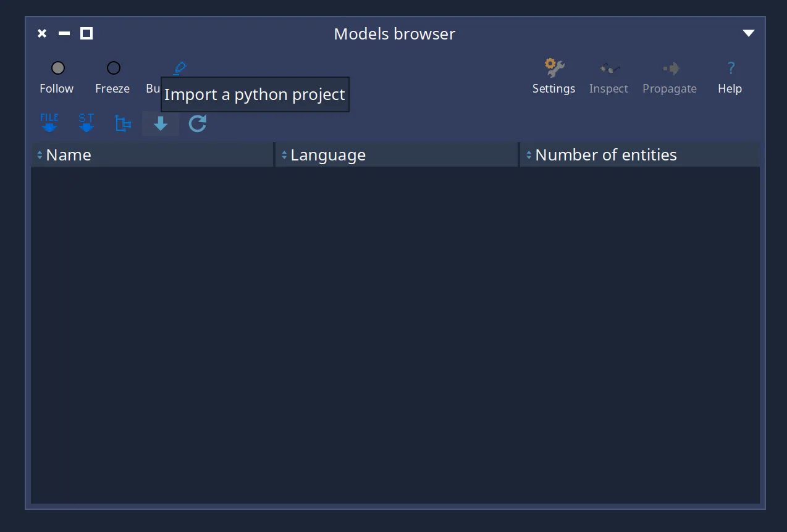This screenshot has height=532, width=787.
Task: Open the Settings wrench and gear icon
Action: point(554,68)
